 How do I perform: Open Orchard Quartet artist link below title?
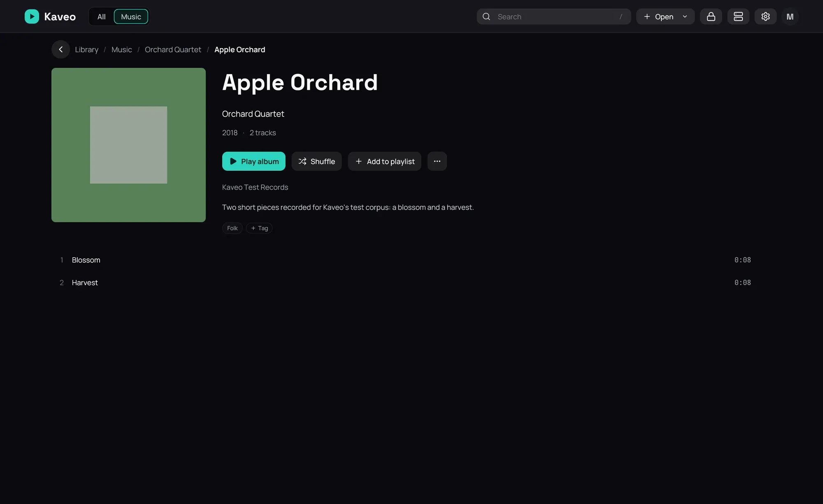(x=253, y=114)
